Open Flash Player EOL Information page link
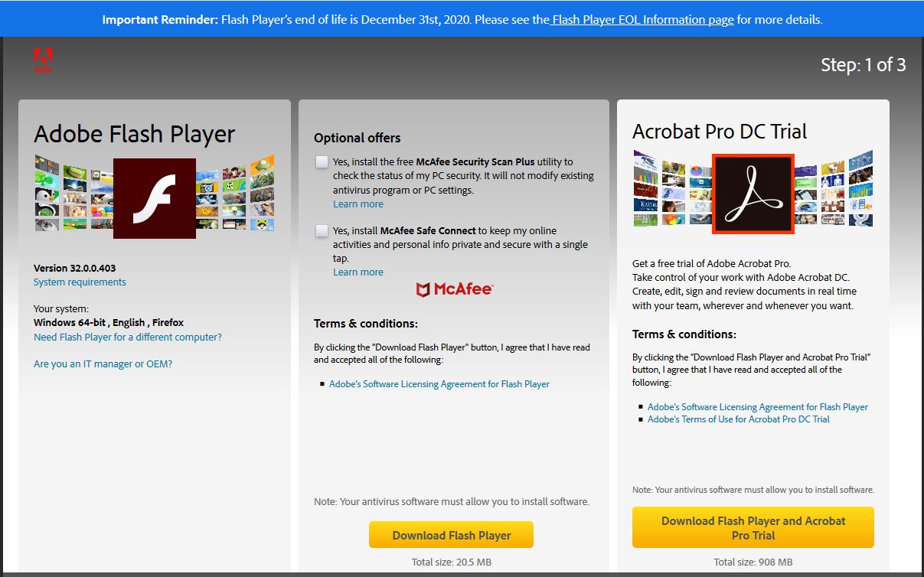This screenshot has height=577, width=924. (x=642, y=19)
